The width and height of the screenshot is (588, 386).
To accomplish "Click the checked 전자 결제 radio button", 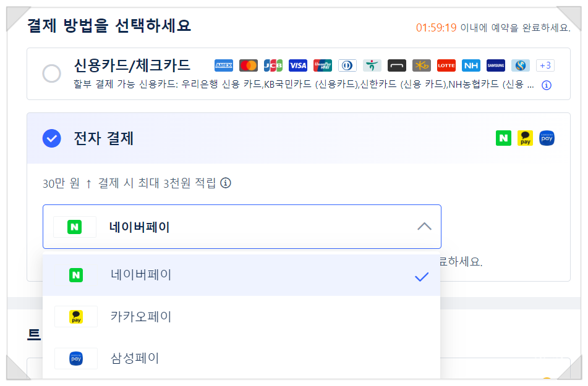I will (51, 138).
